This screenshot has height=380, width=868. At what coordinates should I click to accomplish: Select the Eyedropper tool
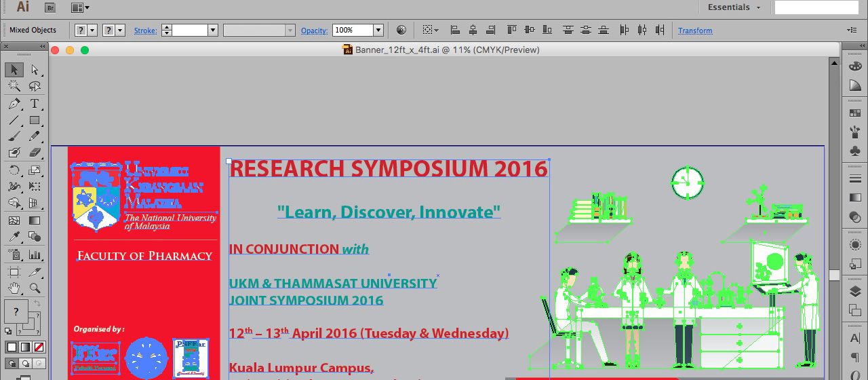click(14, 237)
